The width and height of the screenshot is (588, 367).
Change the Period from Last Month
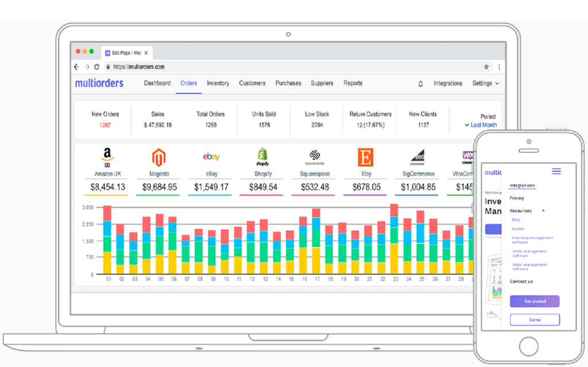coord(482,125)
